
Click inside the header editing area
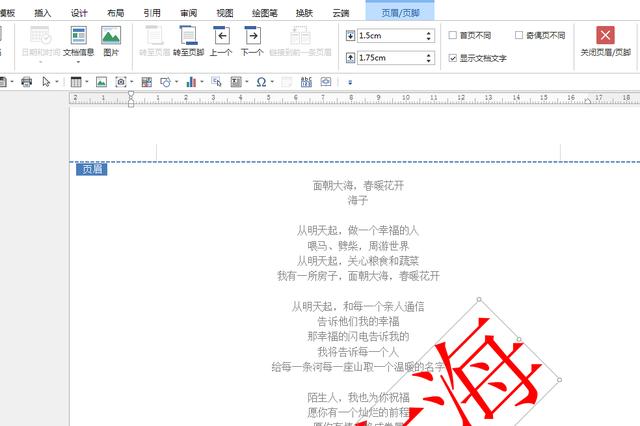358,151
